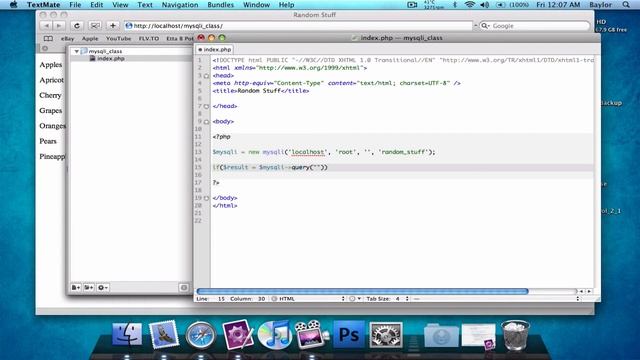The width and height of the screenshot is (640, 360).
Task: Click the Bluetooth icon in menu bar
Action: tap(455, 5)
